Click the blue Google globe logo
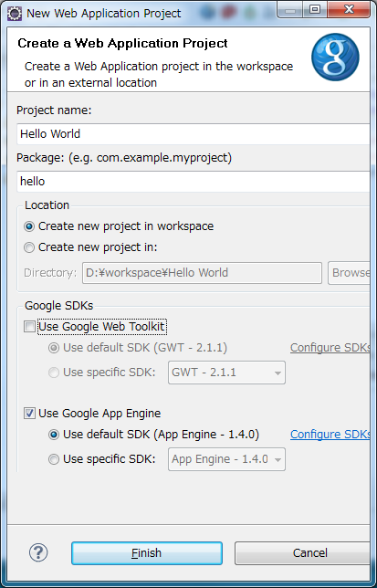This screenshot has width=377, height=588. (x=335, y=57)
